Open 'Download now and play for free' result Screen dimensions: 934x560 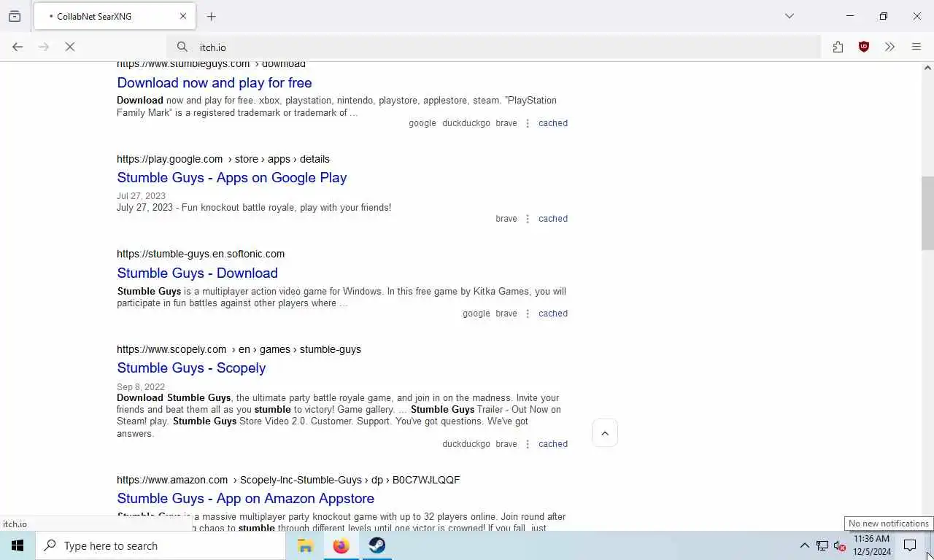[x=215, y=82]
